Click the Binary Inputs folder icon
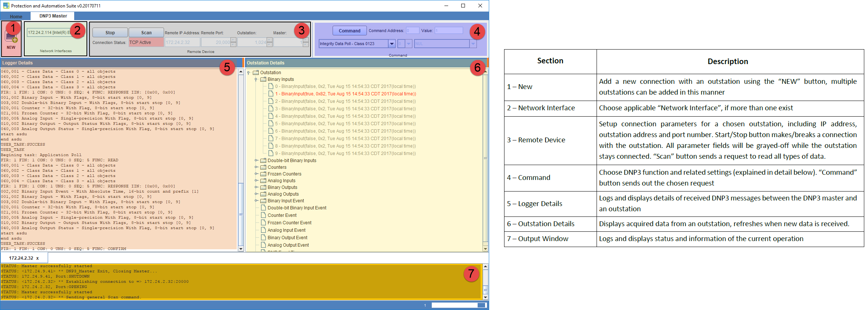868x310 pixels. point(263,79)
